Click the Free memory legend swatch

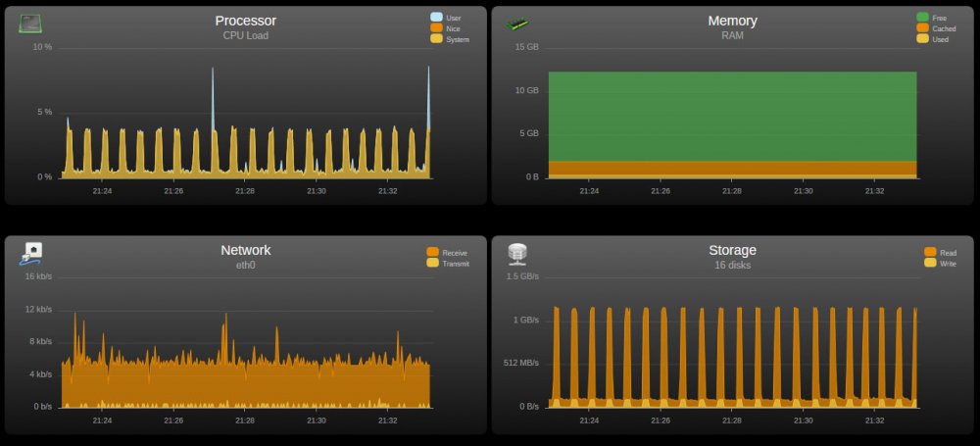[x=922, y=18]
